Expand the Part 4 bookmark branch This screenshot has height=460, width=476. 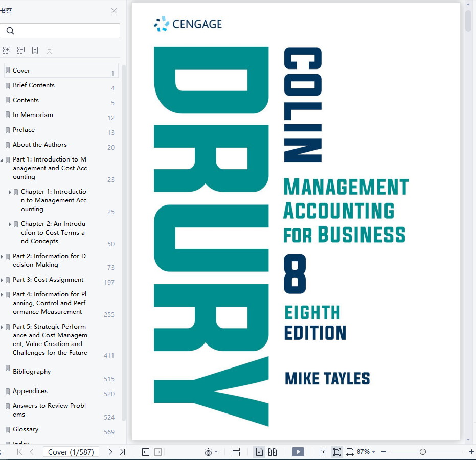2,295
